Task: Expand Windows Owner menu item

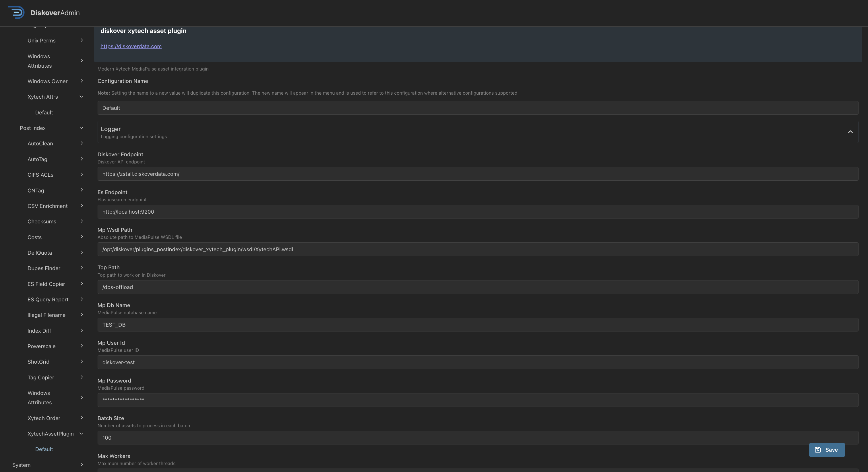Action: [55, 81]
